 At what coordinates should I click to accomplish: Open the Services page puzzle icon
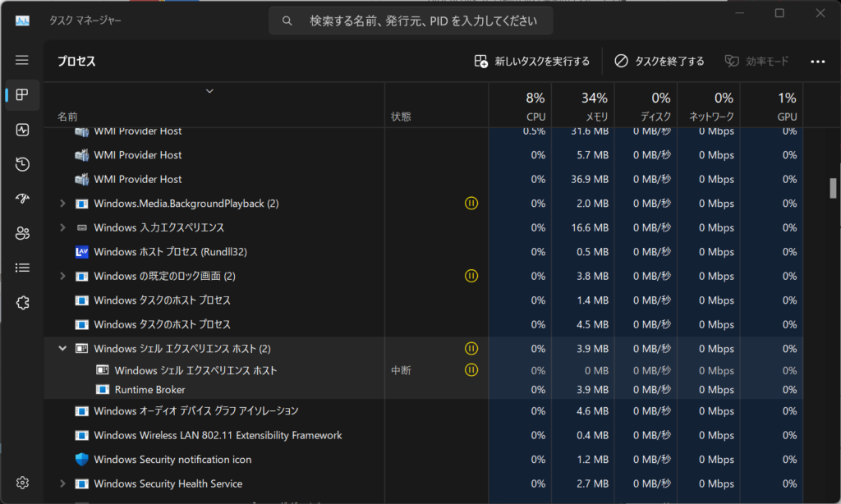coord(22,302)
